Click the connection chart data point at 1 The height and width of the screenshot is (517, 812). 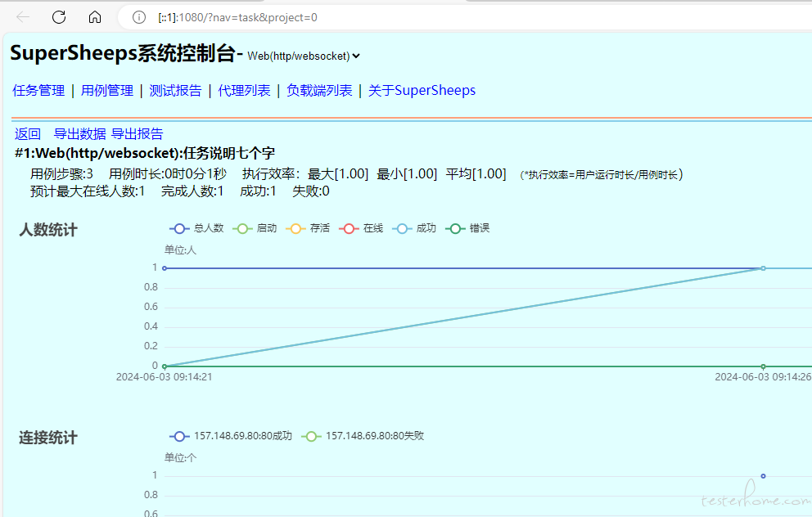[x=763, y=476]
